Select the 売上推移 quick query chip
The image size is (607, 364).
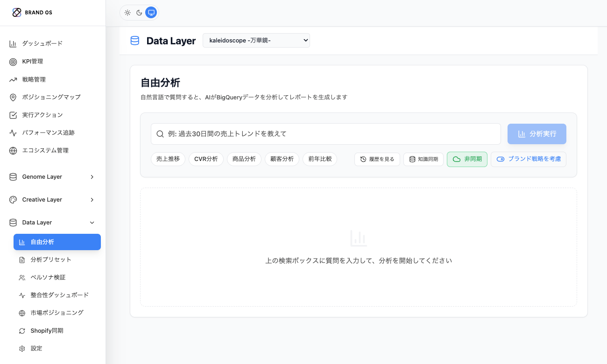pyautogui.click(x=168, y=159)
